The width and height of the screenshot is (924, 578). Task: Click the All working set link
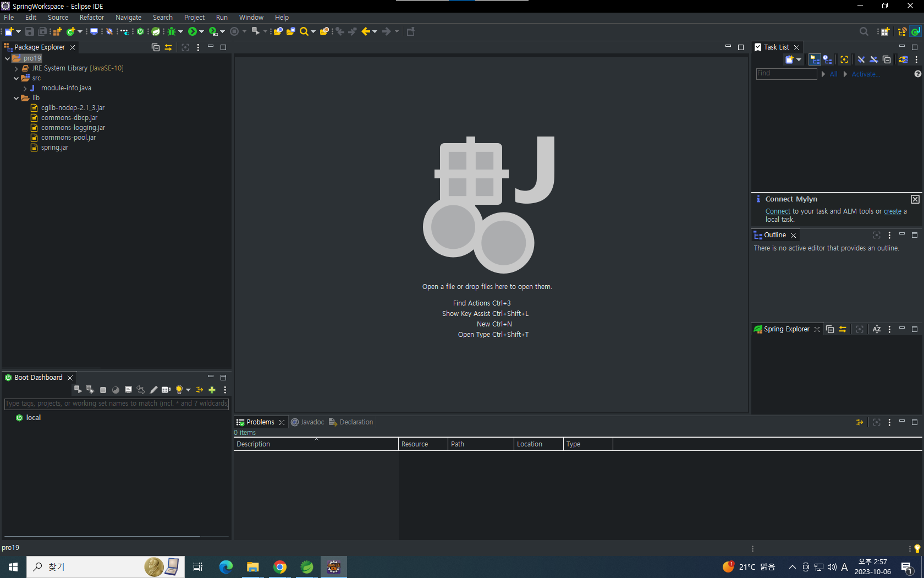click(833, 74)
